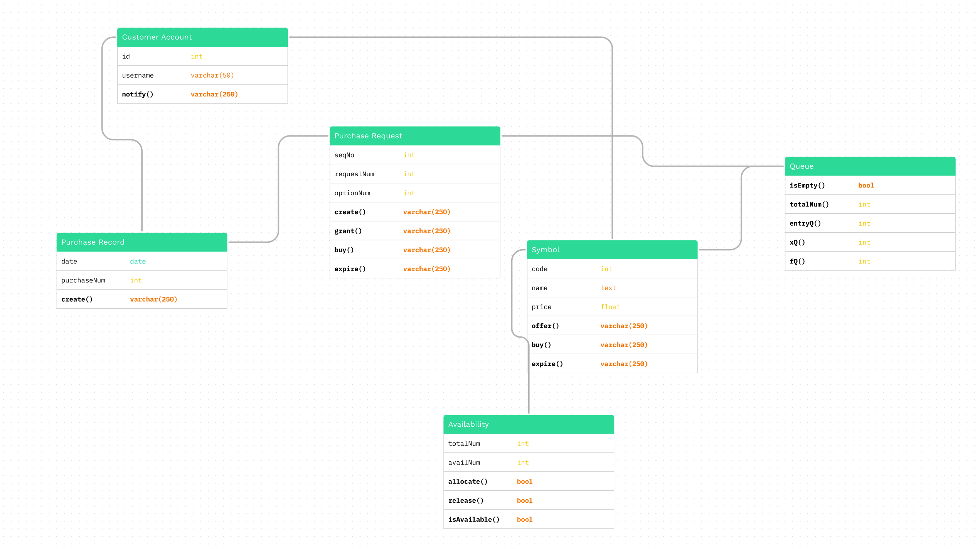Viewport: 980px width, 549px height.
Task: Select the Customer Account table header
Action: tap(202, 37)
